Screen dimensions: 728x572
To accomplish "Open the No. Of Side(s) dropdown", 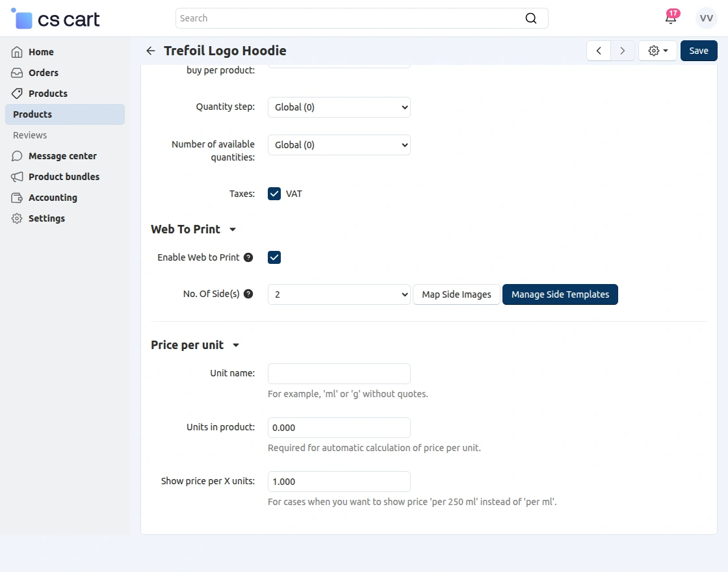I will click(x=339, y=294).
